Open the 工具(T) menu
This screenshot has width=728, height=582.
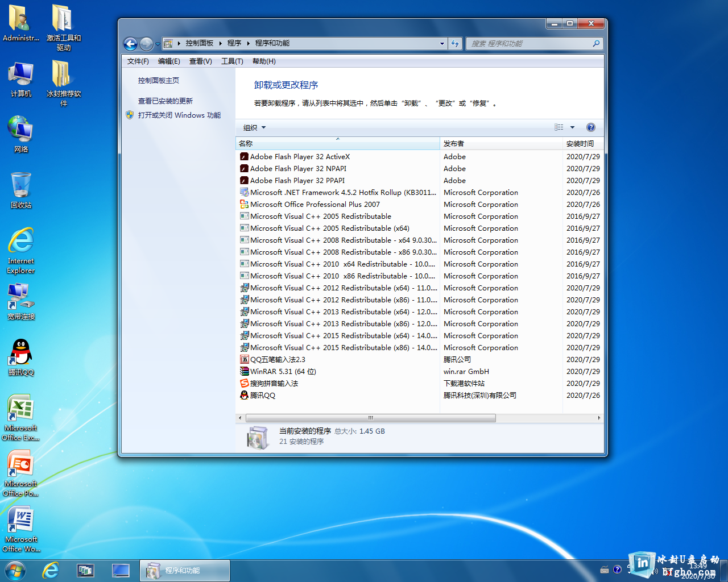pyautogui.click(x=232, y=61)
